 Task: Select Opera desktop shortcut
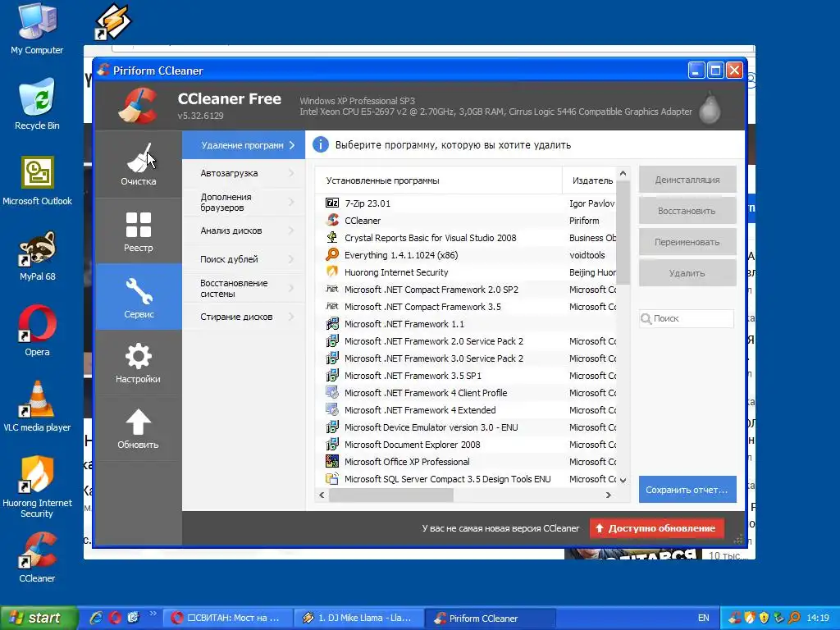coord(37,331)
